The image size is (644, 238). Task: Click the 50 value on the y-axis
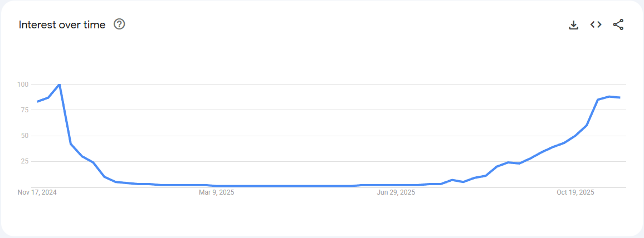click(24, 136)
